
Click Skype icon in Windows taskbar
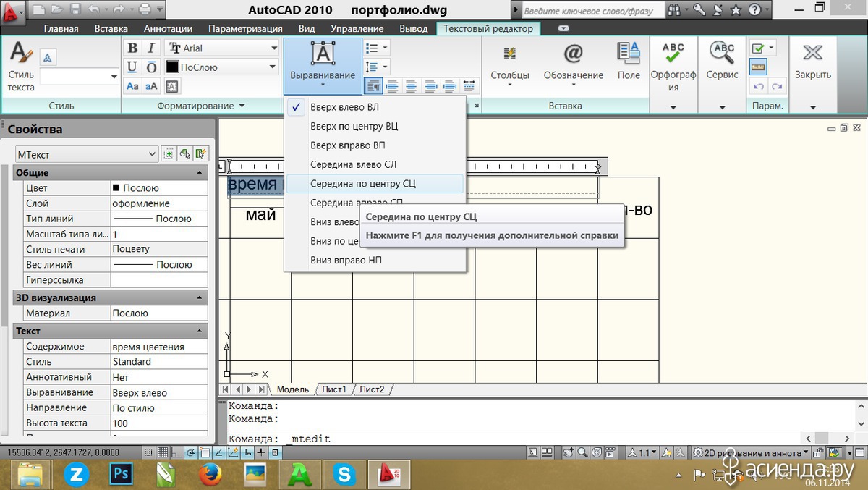[345, 474]
